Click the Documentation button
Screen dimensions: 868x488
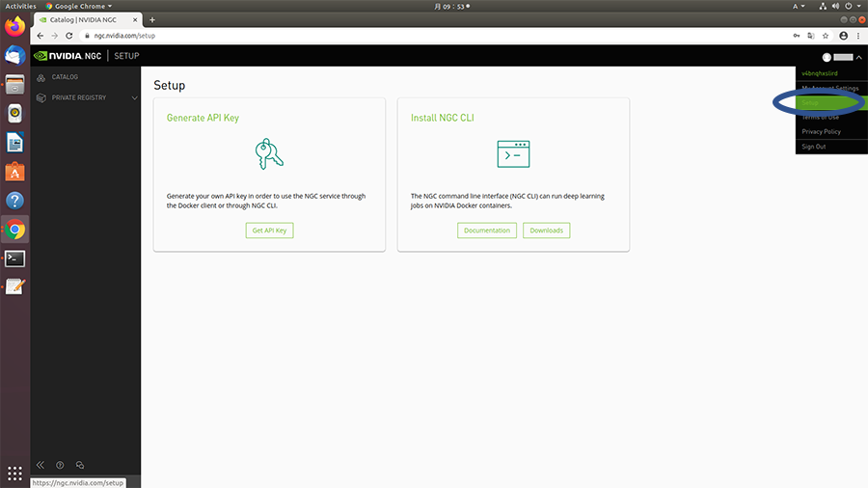[487, 230]
